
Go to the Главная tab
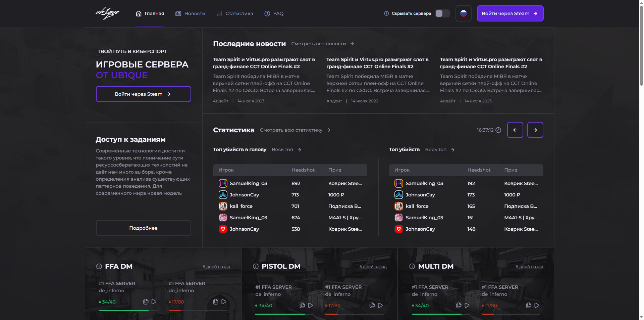pyautogui.click(x=150, y=13)
